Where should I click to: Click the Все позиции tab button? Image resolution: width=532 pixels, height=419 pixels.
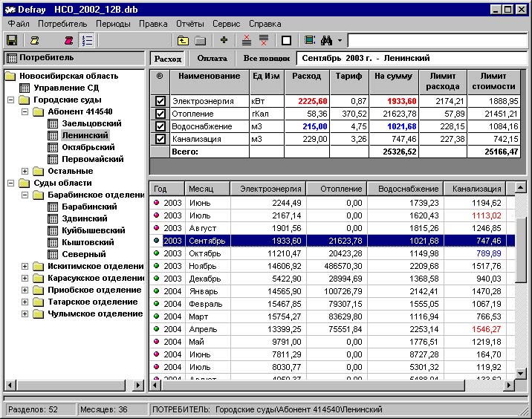[x=266, y=58]
